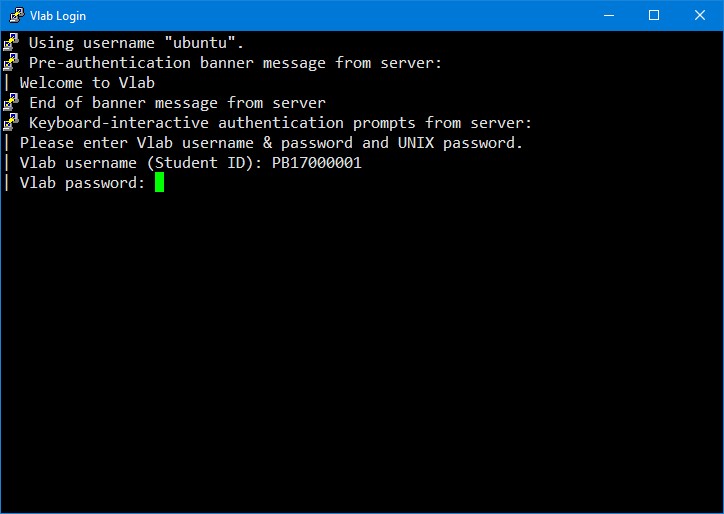Click the "Vlab Login" window title text

pos(58,16)
